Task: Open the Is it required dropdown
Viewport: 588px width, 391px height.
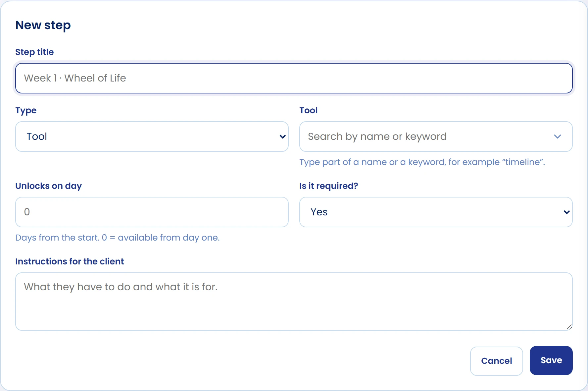Action: [436, 212]
